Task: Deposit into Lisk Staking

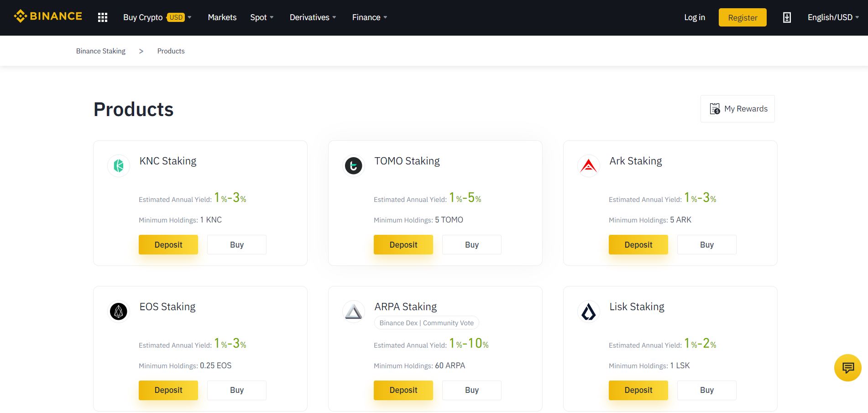Action: point(638,390)
